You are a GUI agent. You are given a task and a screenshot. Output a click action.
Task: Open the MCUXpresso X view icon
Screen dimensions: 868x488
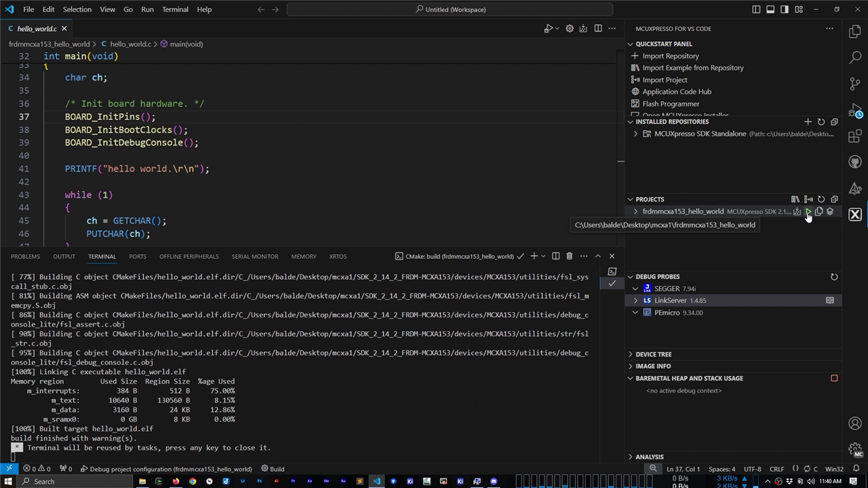pyautogui.click(x=854, y=215)
